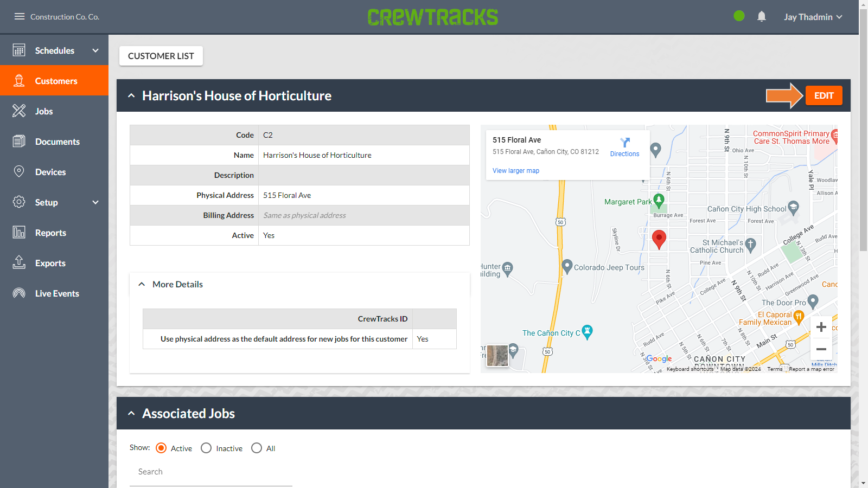Image resolution: width=868 pixels, height=488 pixels.
Task: Go to the Customers section
Action: [x=54, y=81]
